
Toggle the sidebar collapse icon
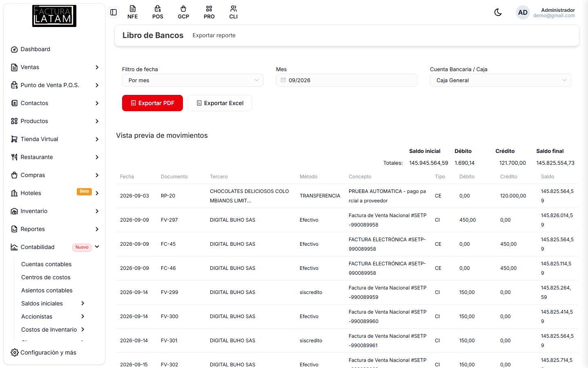tap(114, 12)
